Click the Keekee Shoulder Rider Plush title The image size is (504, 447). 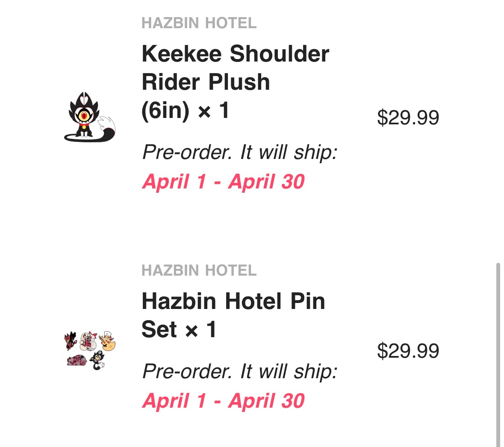point(235,68)
